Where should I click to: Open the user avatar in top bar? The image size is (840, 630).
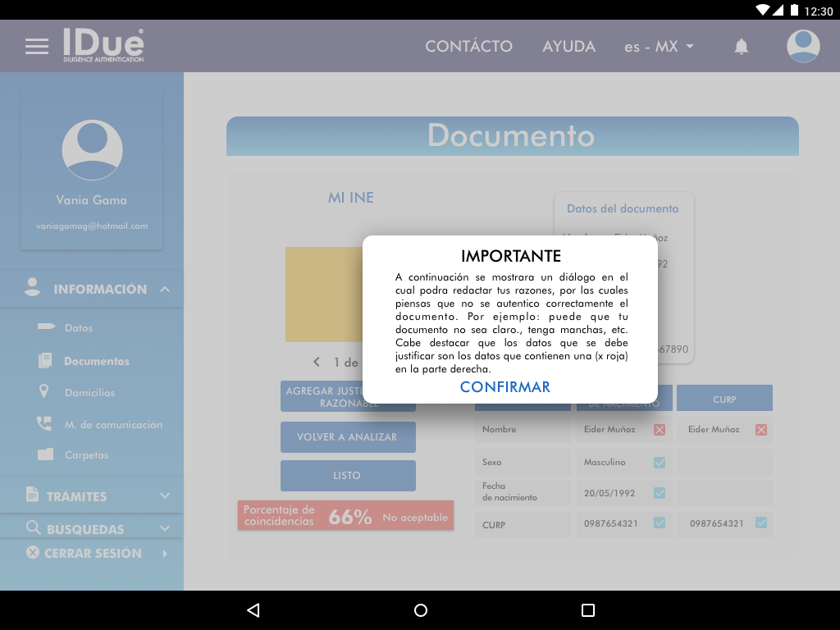[x=803, y=46]
